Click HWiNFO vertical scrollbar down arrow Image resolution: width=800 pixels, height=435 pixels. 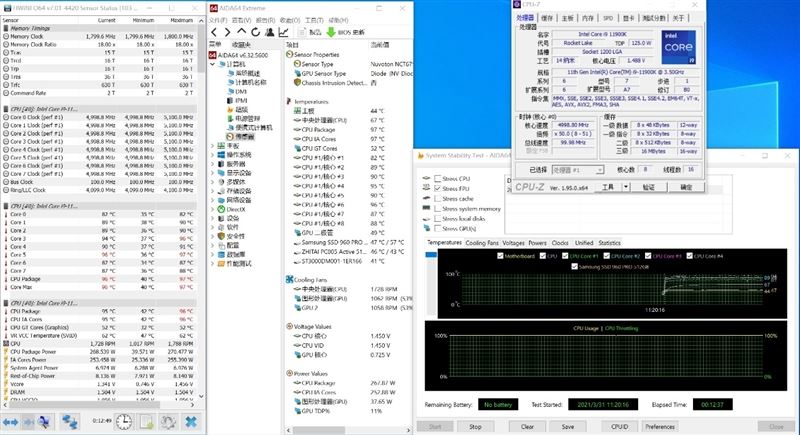click(201, 396)
